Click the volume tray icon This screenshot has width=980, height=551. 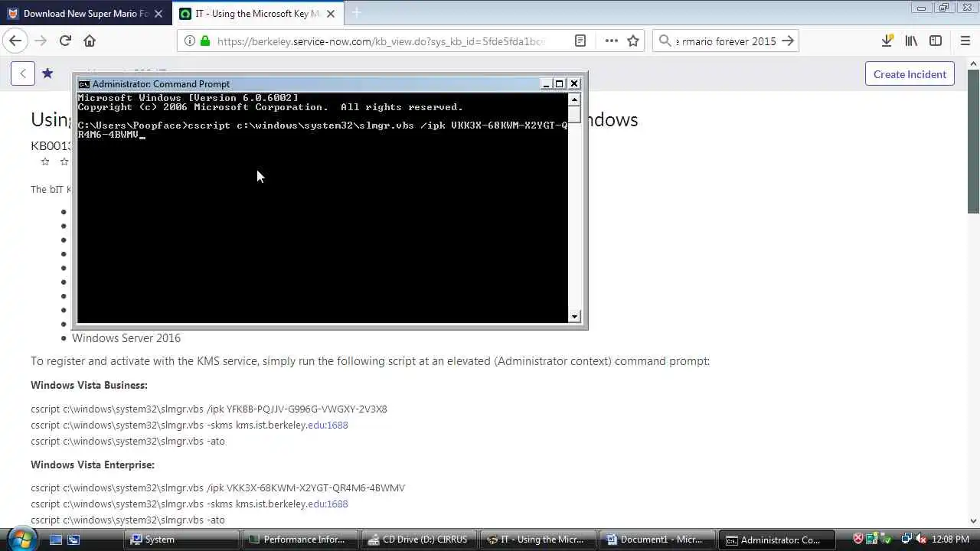tap(921, 540)
